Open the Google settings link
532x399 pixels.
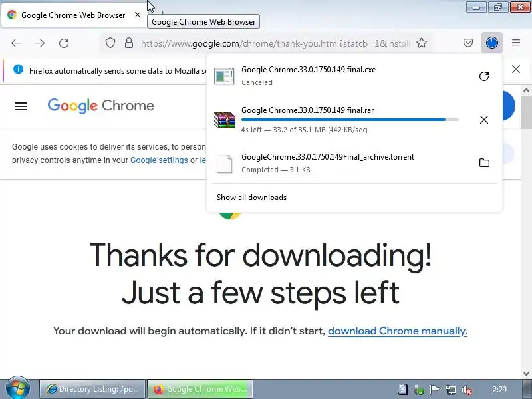(x=159, y=160)
